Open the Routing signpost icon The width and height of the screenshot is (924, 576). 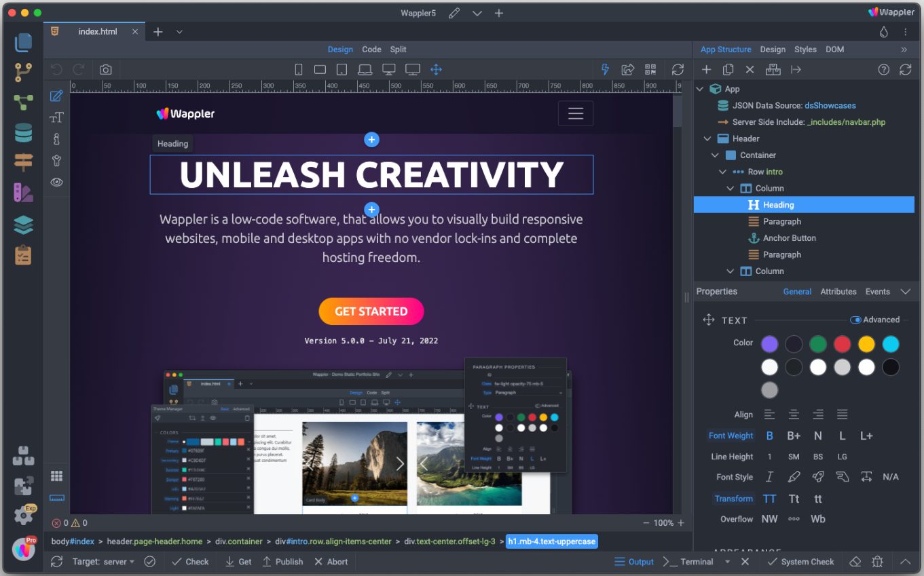click(x=23, y=163)
